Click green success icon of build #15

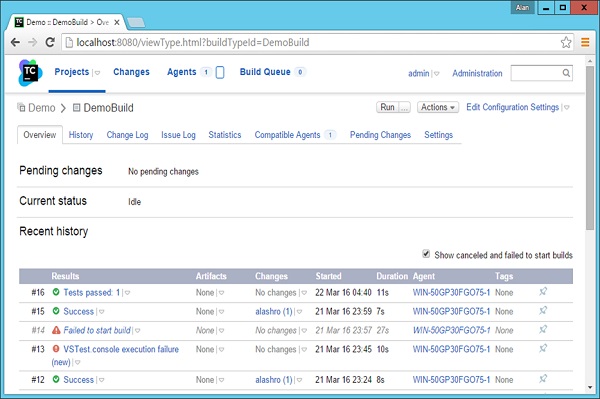[56, 311]
